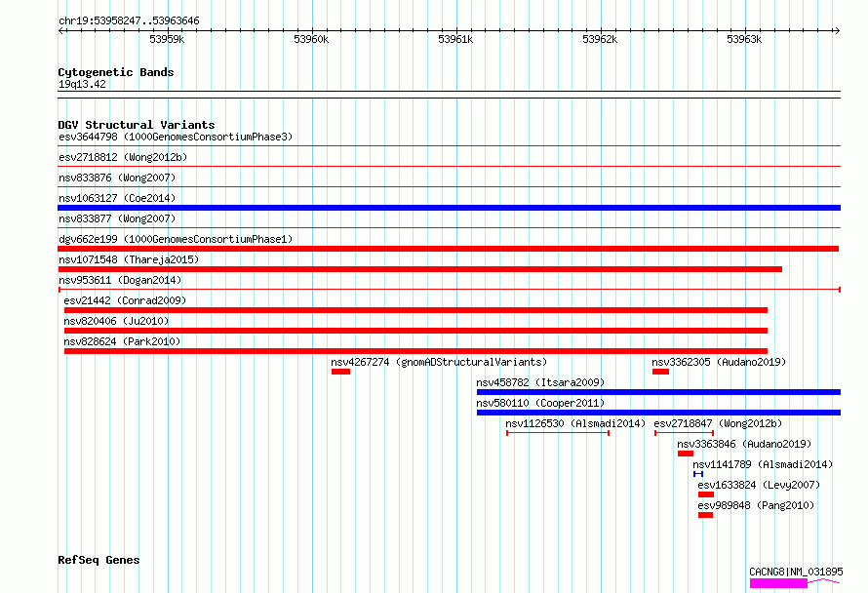Open variant esv989848 (Pang2010) label
This screenshot has width=868, height=593.
tap(756, 505)
